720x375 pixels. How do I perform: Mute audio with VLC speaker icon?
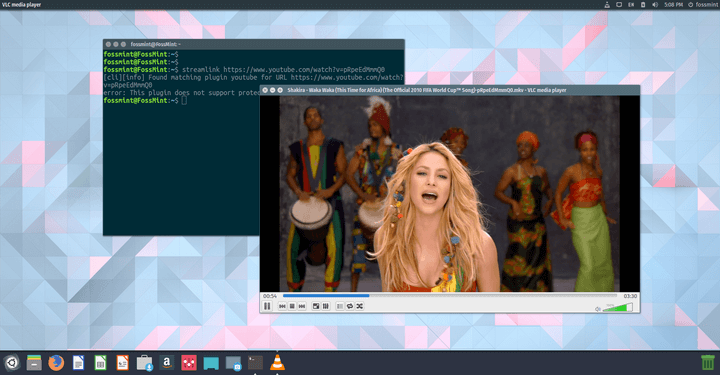(597, 309)
